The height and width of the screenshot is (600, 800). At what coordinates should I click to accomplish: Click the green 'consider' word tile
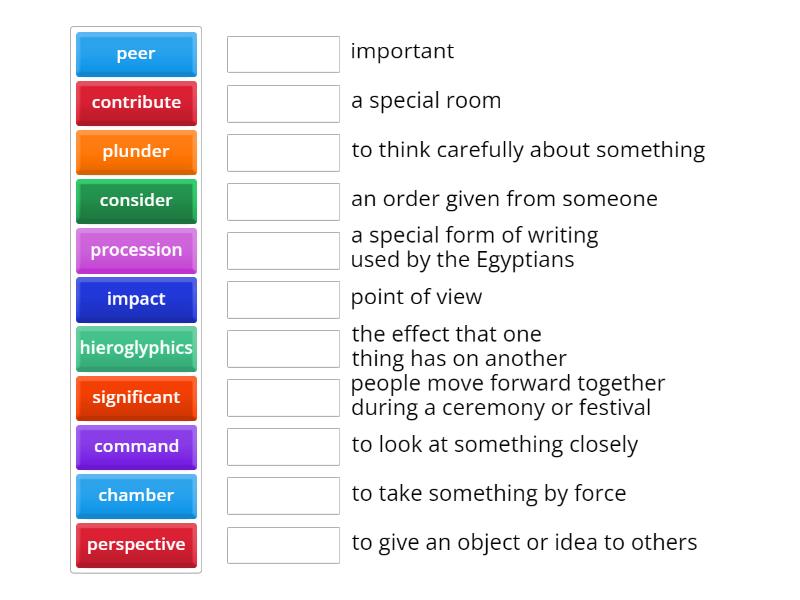tap(136, 201)
